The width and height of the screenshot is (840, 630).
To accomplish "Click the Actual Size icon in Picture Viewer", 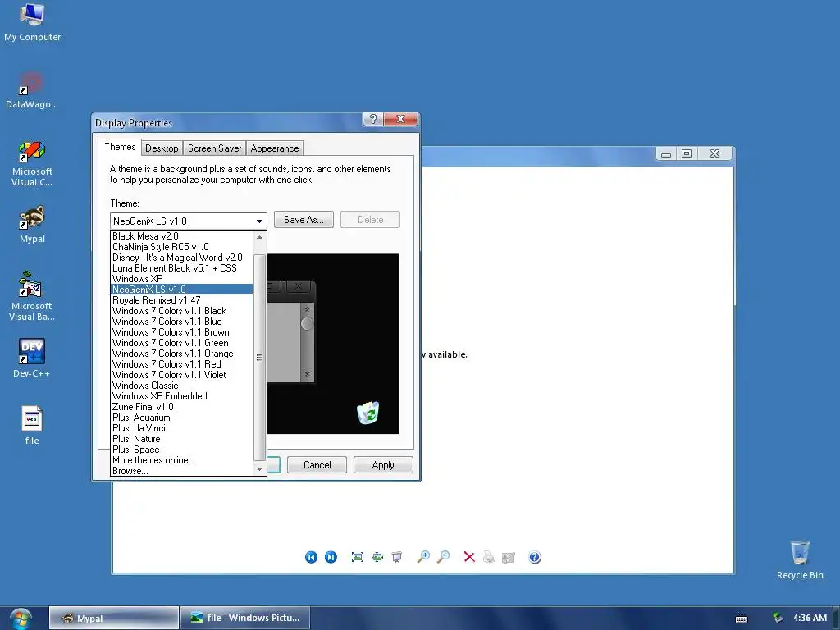I will click(x=377, y=557).
